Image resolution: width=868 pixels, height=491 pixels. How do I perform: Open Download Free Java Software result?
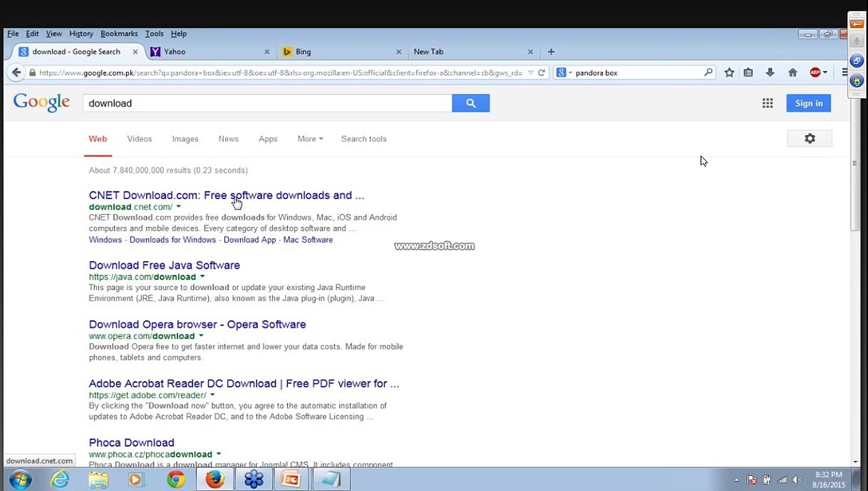coord(164,265)
